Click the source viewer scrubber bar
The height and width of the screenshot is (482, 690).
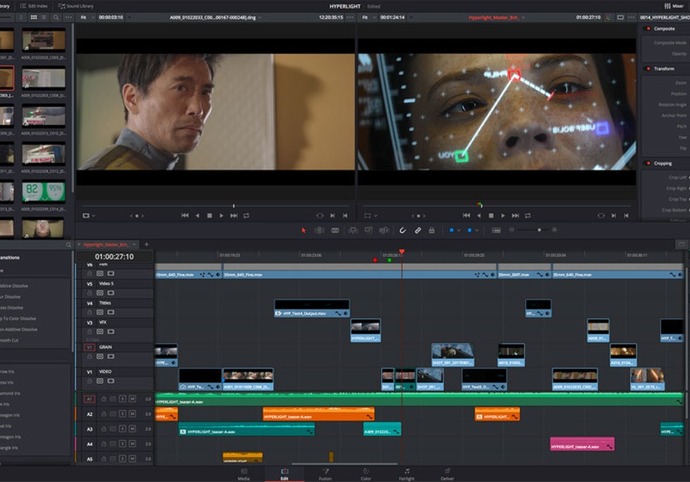215,206
